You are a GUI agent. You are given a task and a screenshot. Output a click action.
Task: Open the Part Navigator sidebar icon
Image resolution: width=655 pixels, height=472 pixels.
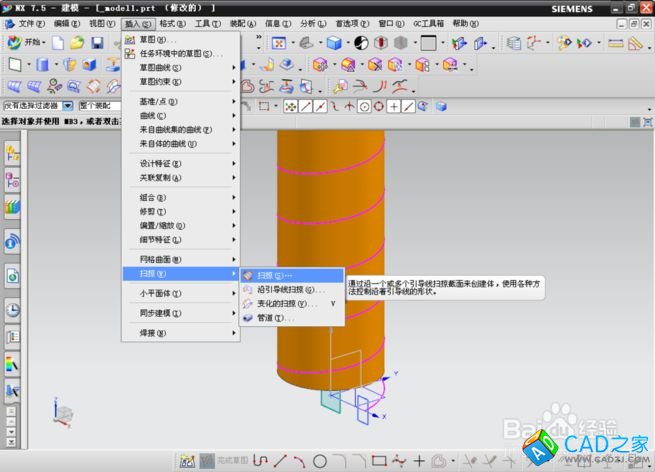(x=13, y=180)
